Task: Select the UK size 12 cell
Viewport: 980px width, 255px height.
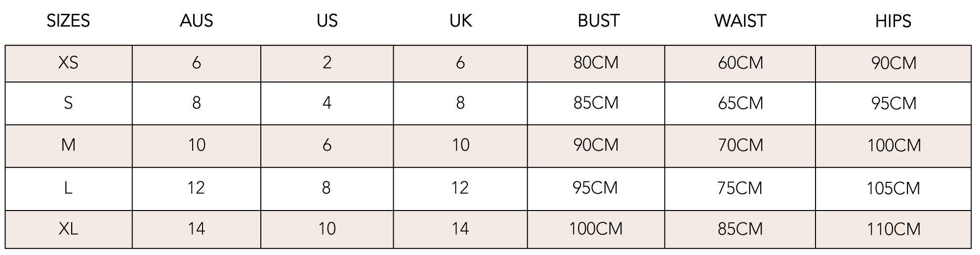Action: point(460,188)
